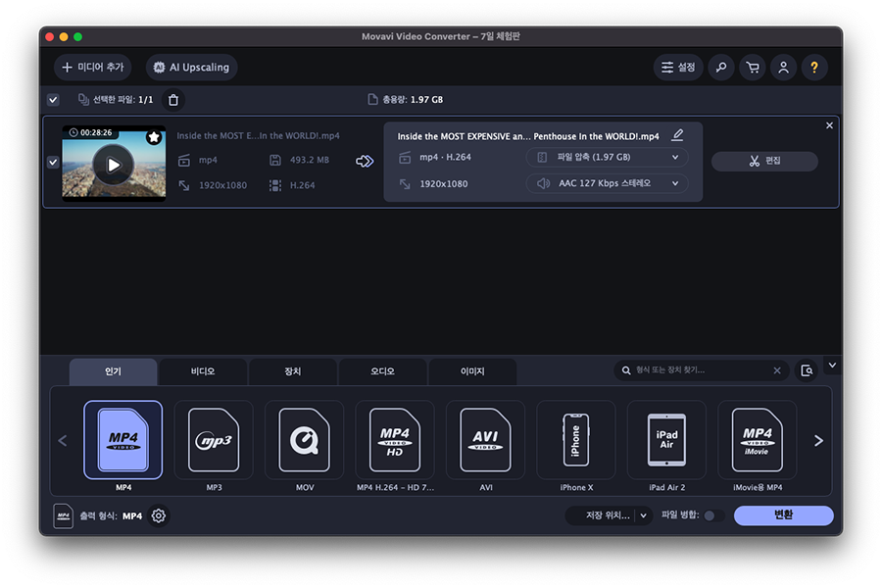The image size is (882, 588).
Task: Collapse the format panel chevron
Action: 832,366
